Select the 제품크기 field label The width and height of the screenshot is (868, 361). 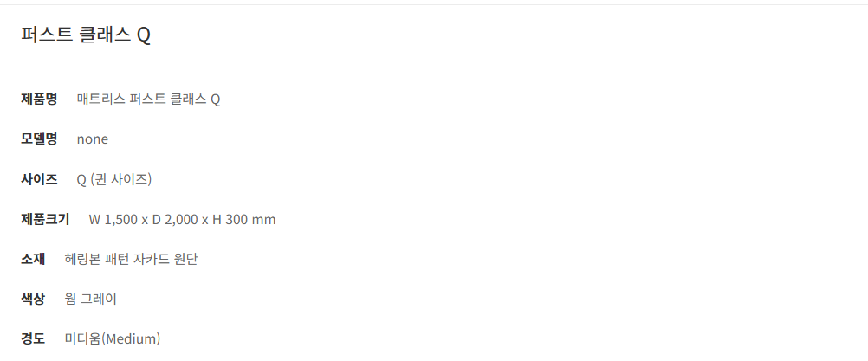45,219
